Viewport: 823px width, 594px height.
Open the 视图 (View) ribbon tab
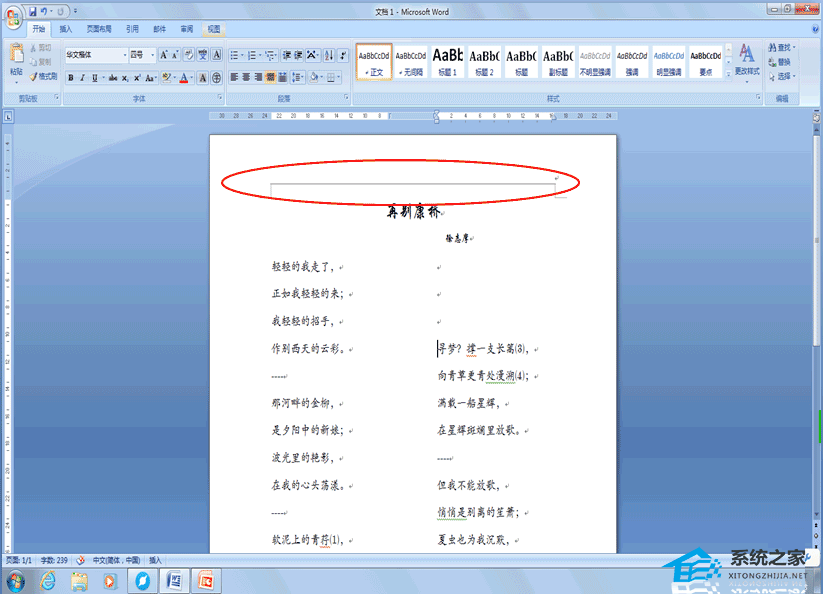tap(214, 29)
